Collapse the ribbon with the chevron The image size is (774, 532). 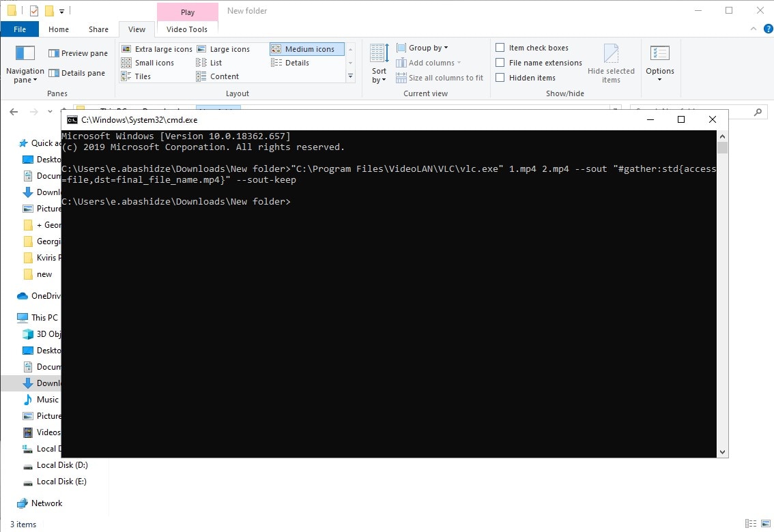point(754,29)
